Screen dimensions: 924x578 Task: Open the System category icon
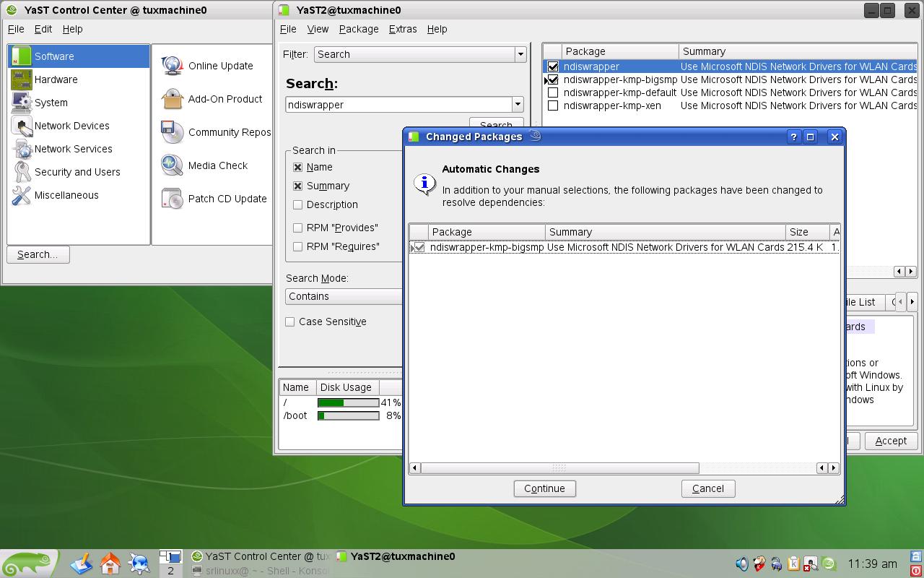(22, 103)
